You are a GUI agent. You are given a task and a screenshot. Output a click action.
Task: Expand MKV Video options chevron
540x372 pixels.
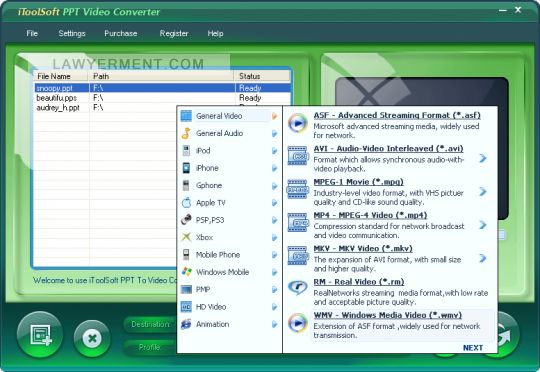(483, 258)
